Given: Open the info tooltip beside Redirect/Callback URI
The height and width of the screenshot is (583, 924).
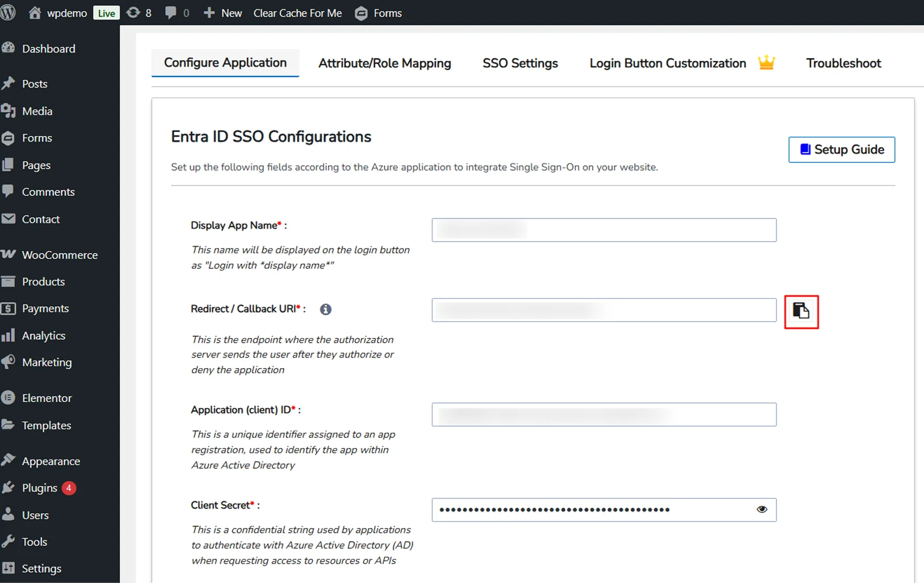Looking at the screenshot, I should (x=325, y=309).
